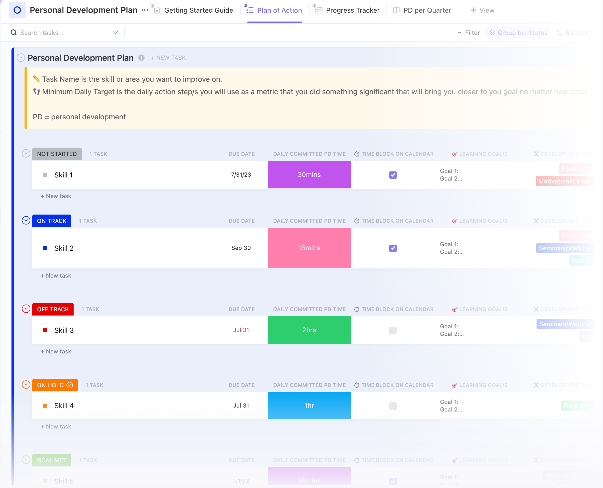Collapse the OFF TRACK group
603x488 pixels.
(26, 308)
